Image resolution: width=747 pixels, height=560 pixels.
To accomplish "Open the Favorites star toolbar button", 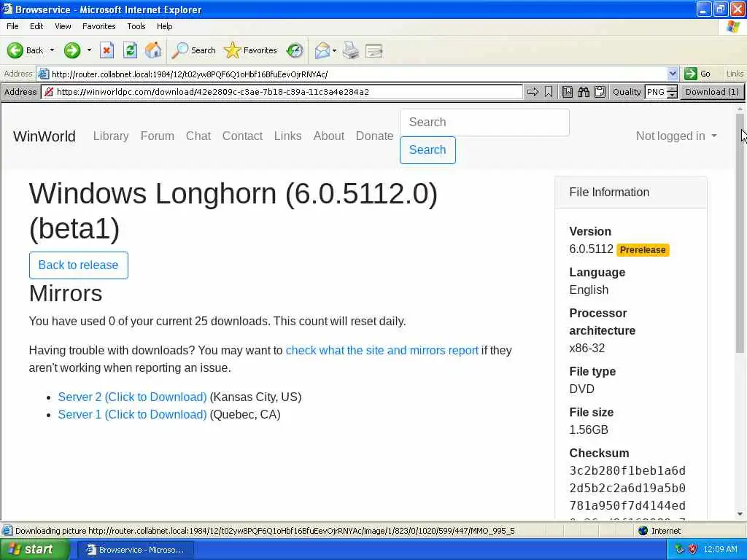I will click(251, 50).
